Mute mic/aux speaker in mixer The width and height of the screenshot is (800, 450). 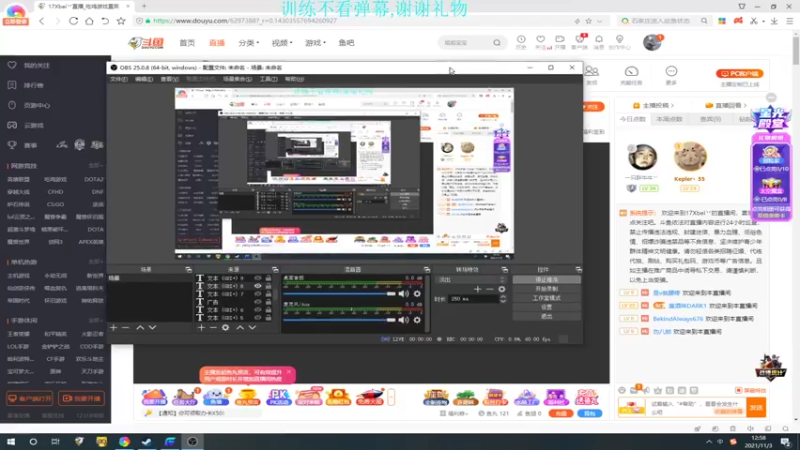pos(404,320)
